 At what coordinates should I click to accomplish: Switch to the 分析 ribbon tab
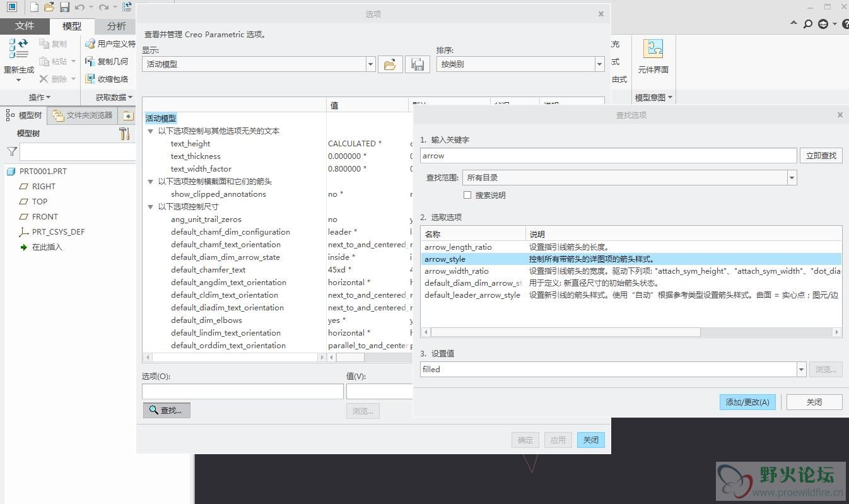point(117,26)
